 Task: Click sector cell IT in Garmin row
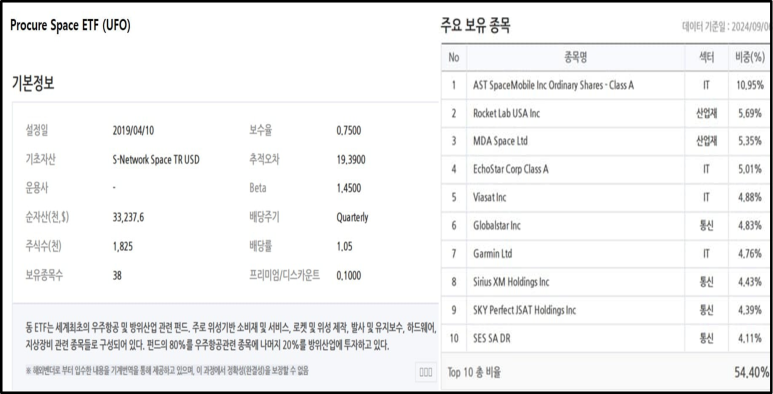(x=706, y=254)
